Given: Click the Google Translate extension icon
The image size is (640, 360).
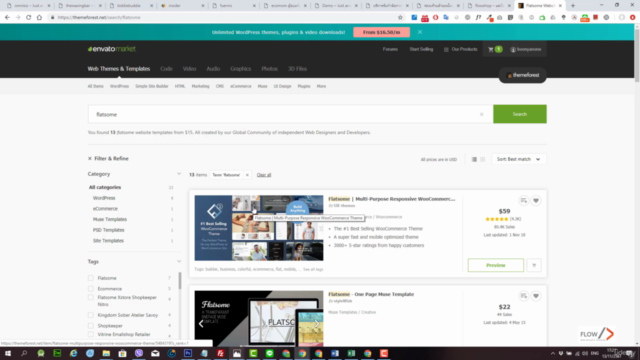Looking at the screenshot, I should [x=446, y=18].
